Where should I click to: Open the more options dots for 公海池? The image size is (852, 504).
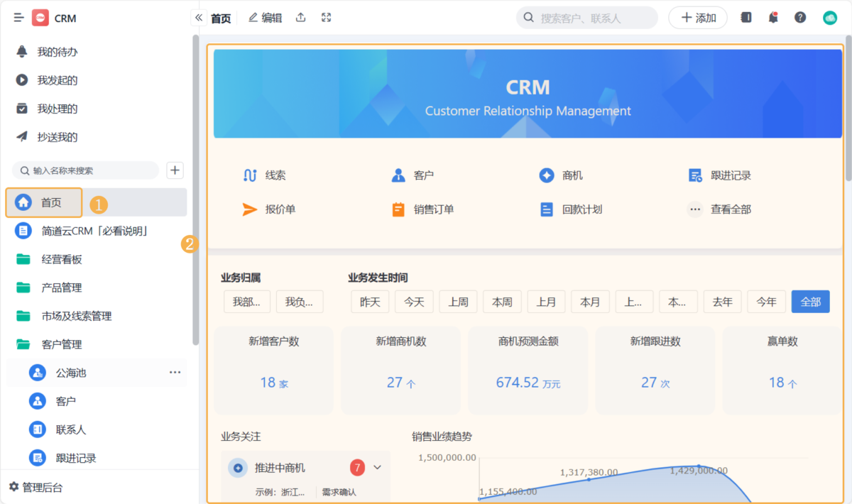pos(175,373)
